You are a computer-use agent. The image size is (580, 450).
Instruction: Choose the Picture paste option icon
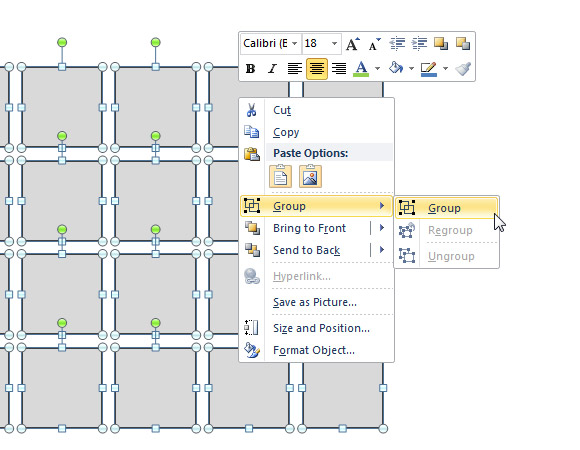[x=310, y=177]
